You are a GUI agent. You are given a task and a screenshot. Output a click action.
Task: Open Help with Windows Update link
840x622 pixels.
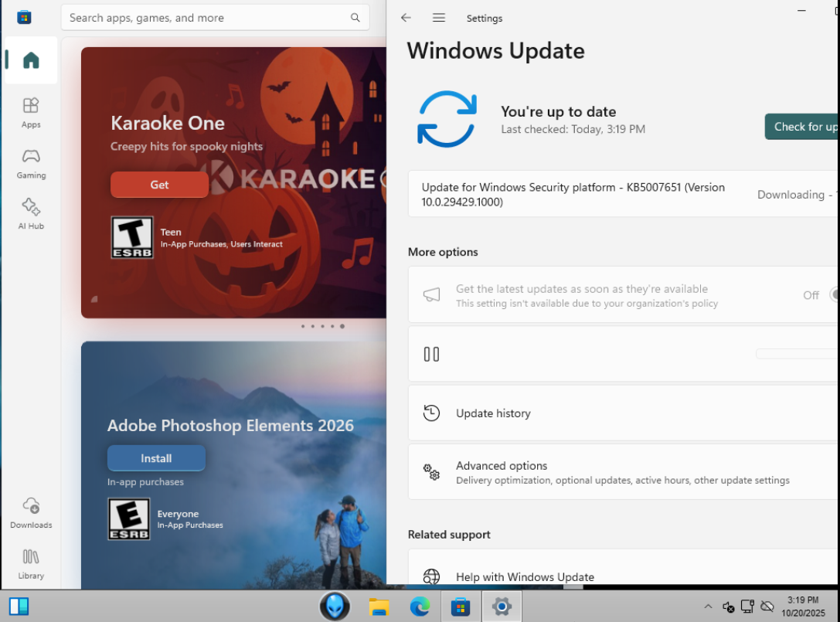point(525,576)
